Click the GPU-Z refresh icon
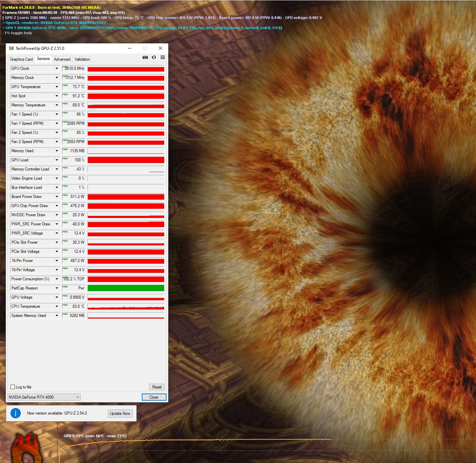The width and height of the screenshot is (476, 463). coord(154,58)
